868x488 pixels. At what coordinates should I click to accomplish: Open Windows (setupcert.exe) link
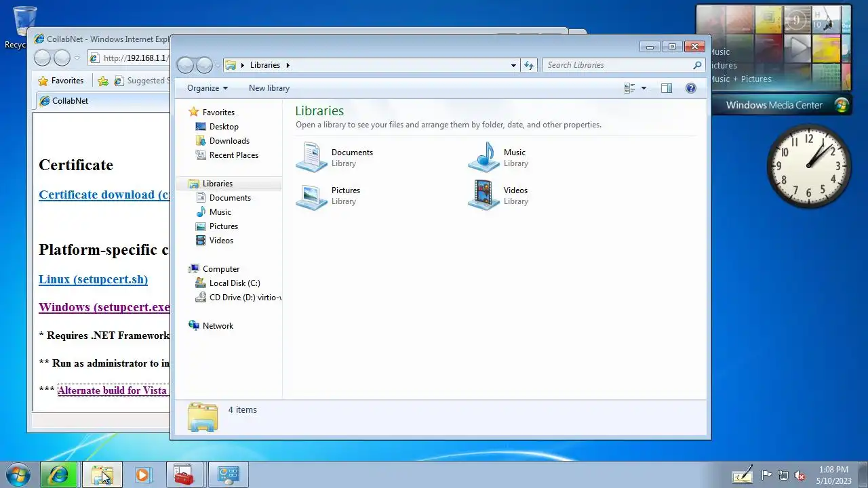(104, 307)
